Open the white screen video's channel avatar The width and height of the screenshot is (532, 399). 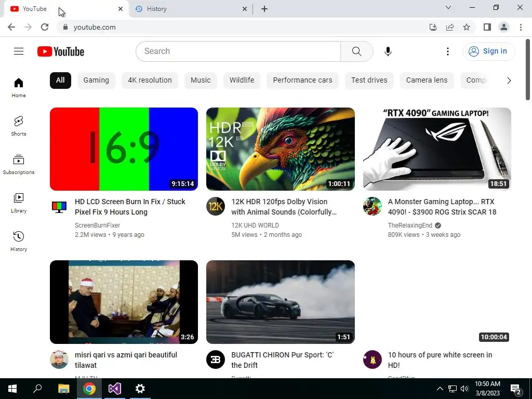point(372,360)
